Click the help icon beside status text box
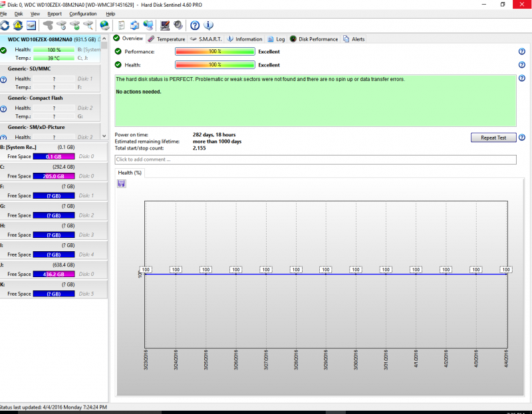 (x=522, y=78)
